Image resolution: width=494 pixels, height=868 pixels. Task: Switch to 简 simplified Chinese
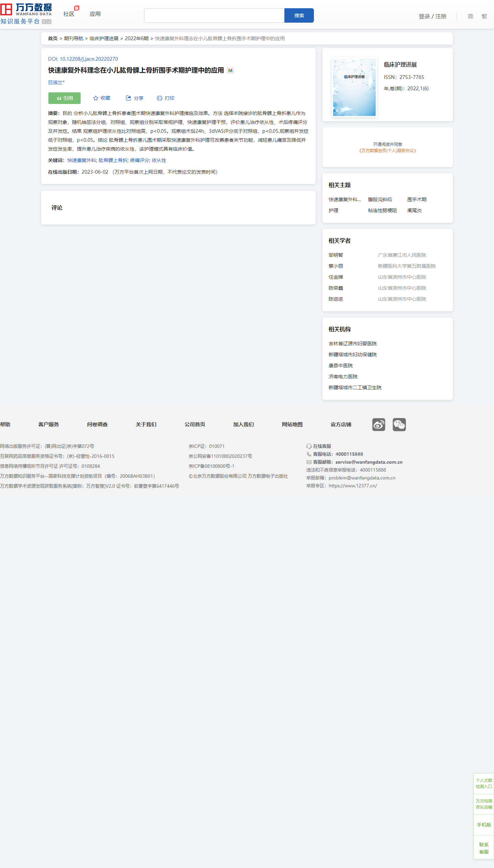coord(470,16)
